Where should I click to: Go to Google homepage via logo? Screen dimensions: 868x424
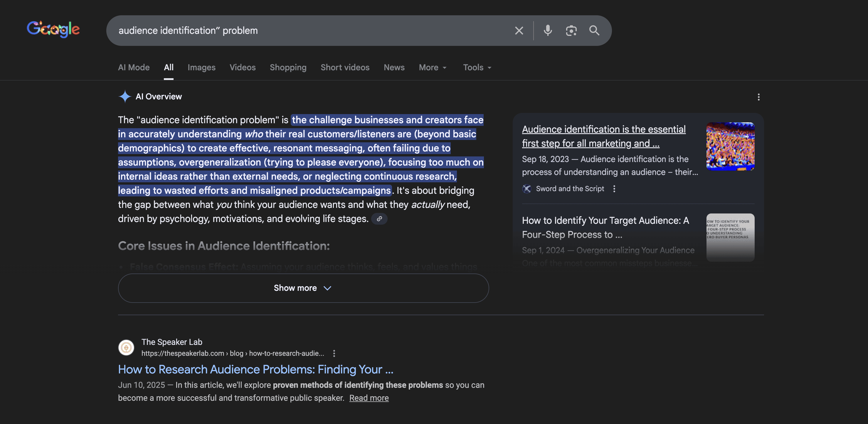(53, 29)
